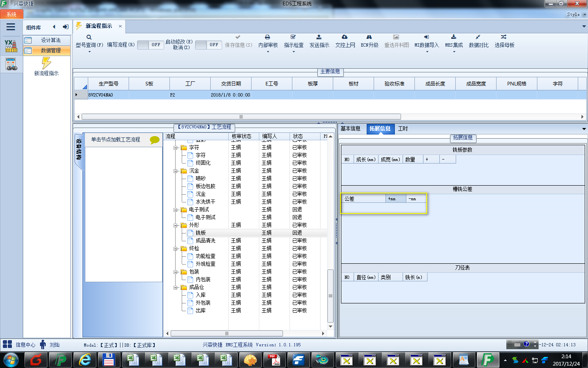Click the YX factory sidebar icon
This screenshot has height=368, width=588.
click(x=11, y=46)
